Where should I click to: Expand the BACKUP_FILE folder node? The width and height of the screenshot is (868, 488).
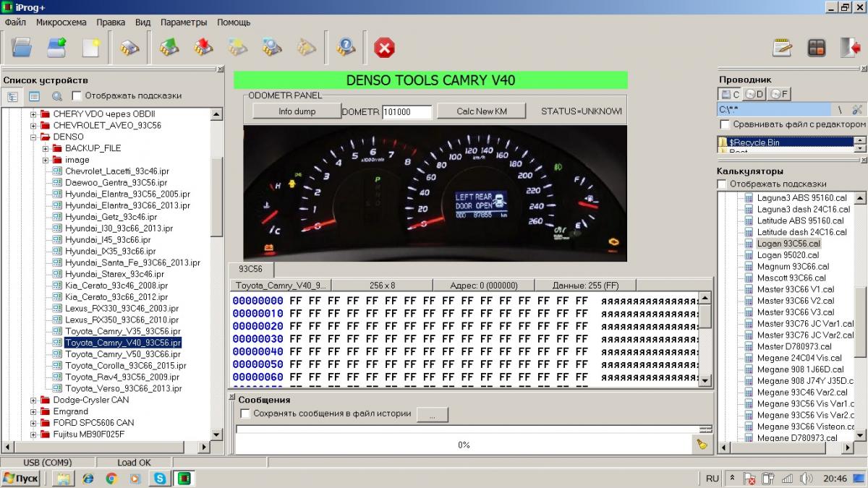click(46, 148)
